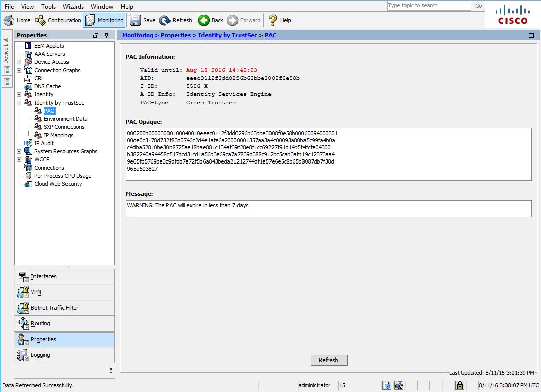This screenshot has width=541, height=392.
Task: Open the Properties section
Action: click(x=64, y=340)
